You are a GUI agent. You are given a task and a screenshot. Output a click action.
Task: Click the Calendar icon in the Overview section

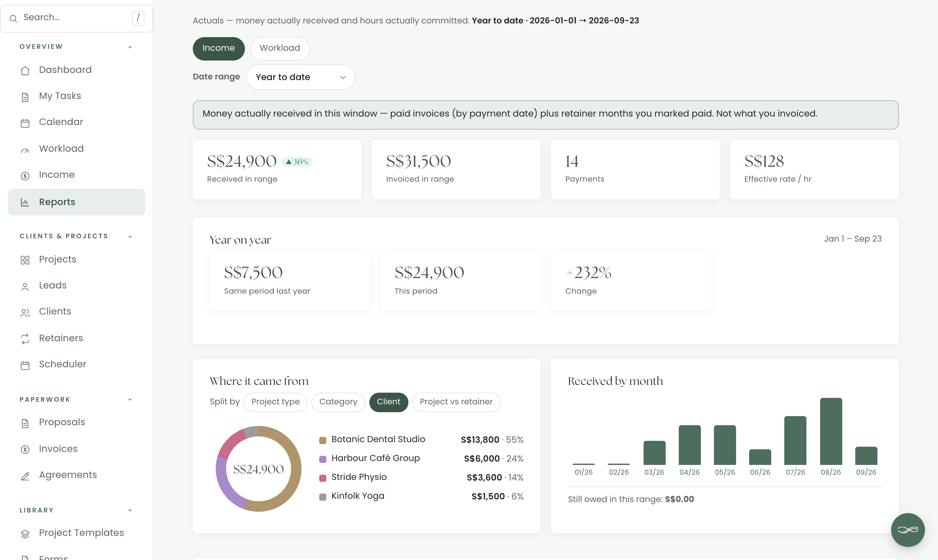tap(25, 123)
